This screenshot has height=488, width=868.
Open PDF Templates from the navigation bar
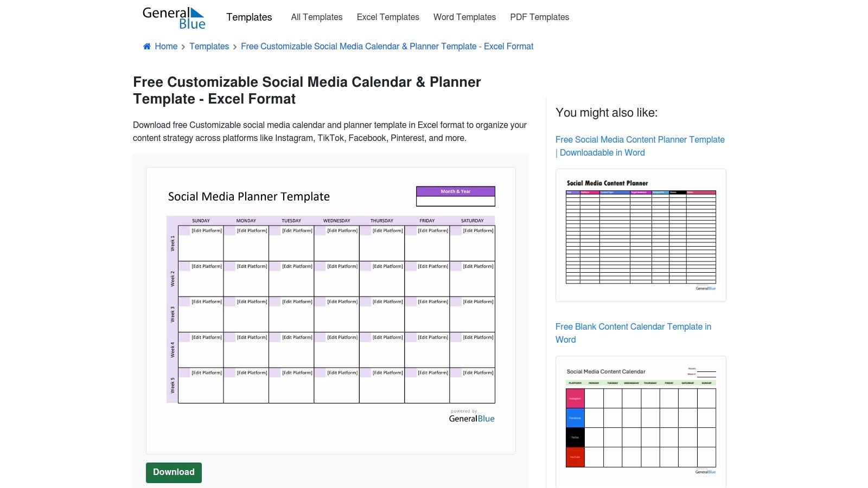[539, 17]
